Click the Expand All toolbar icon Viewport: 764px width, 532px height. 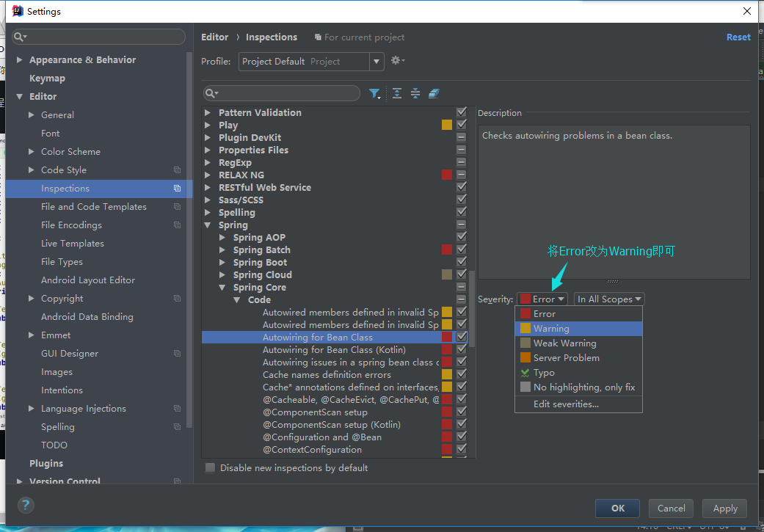[397, 93]
